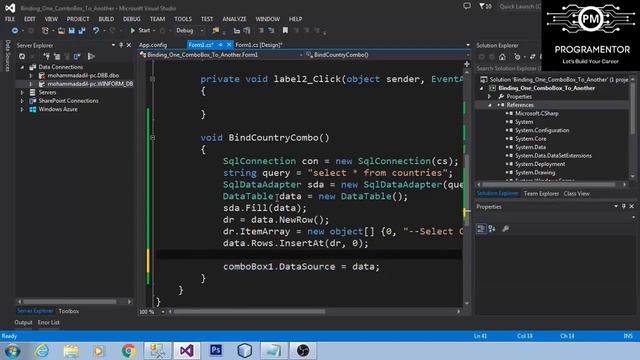Close the Form1.cs editor tab

[229, 45]
